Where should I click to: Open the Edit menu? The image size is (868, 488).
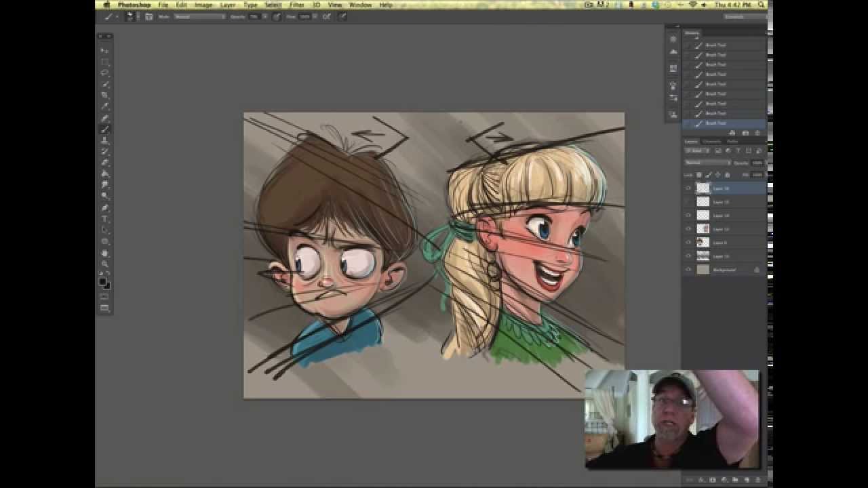point(182,5)
